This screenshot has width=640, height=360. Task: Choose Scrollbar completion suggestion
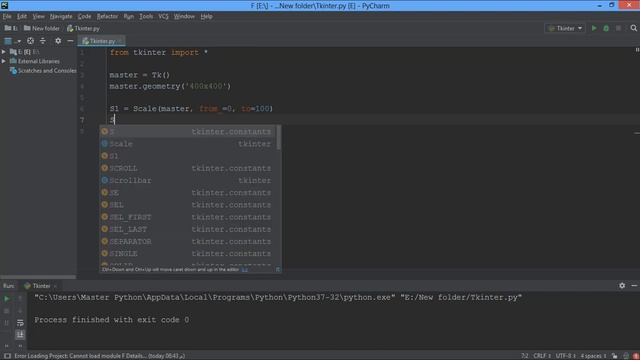point(188,180)
